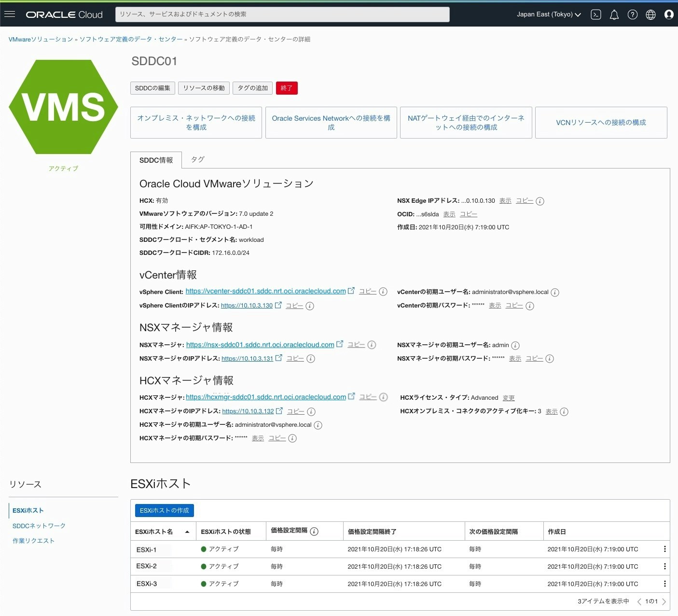Go to ソフトウェア定義のデータ・センター breadcrumb
Screen dimensions: 678x616
131,39
